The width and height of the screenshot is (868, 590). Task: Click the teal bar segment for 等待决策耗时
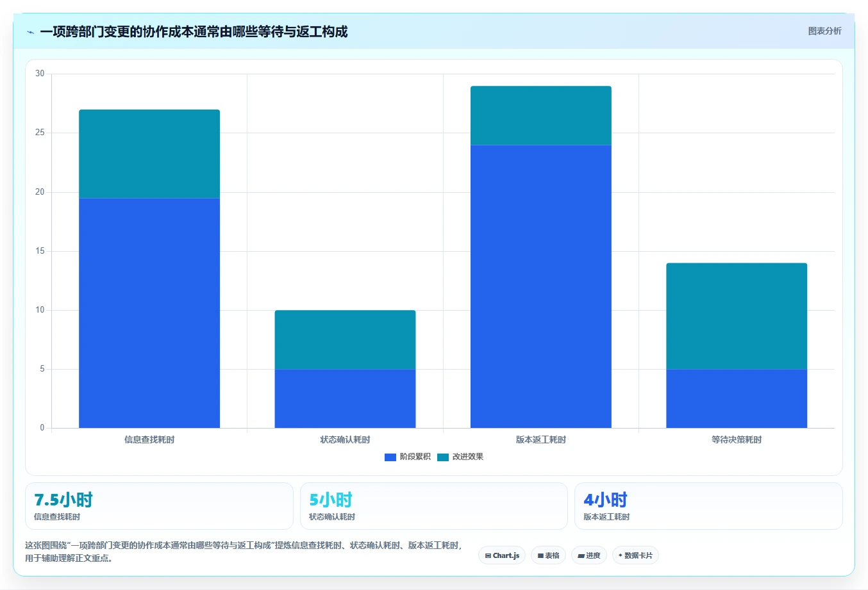coord(737,316)
